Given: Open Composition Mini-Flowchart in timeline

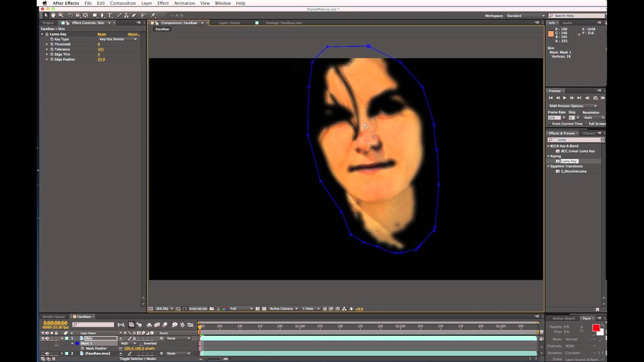Looking at the screenshot, I should point(121,325).
